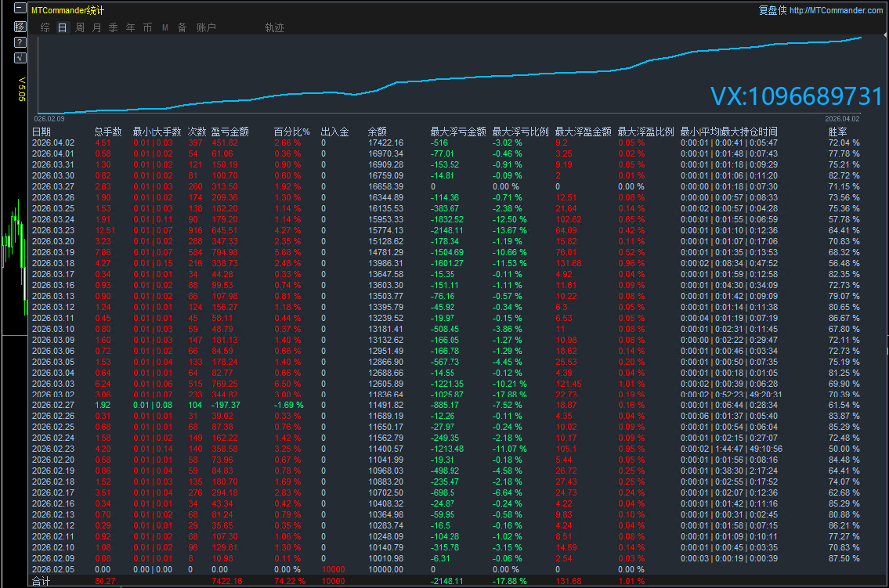This screenshot has width=889, height=588.
Task: Click the 盈亏金额 column header
Action: (230, 132)
